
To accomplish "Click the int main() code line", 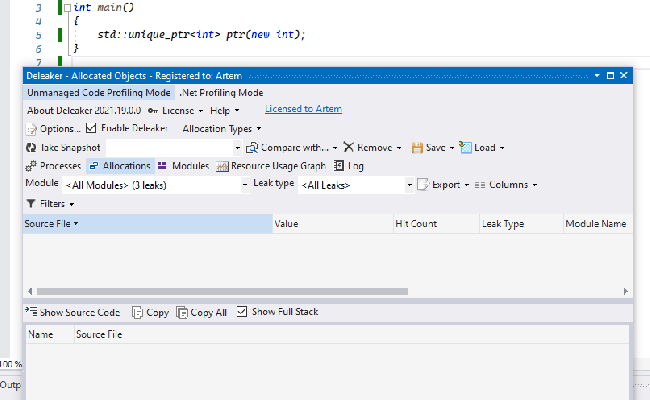I will 104,7.
